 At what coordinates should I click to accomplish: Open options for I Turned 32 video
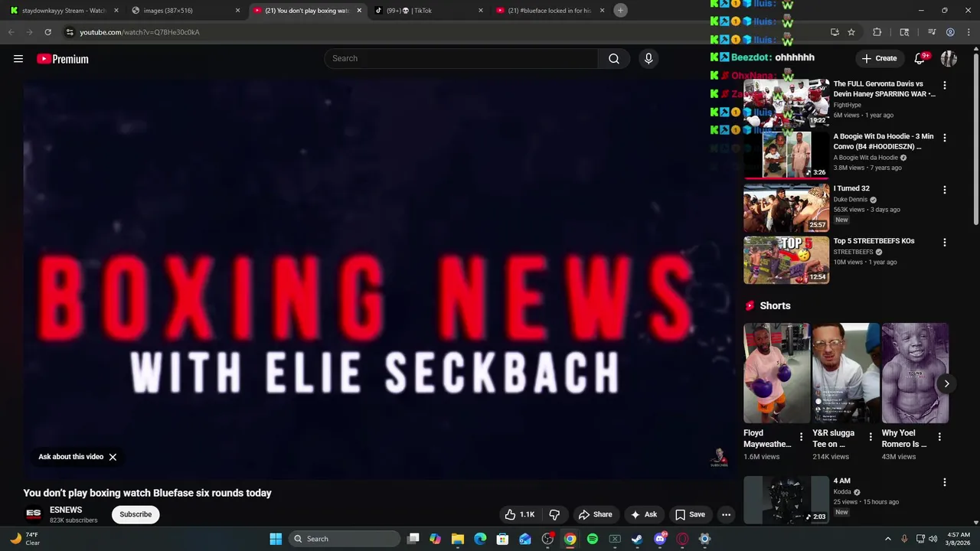tap(945, 190)
